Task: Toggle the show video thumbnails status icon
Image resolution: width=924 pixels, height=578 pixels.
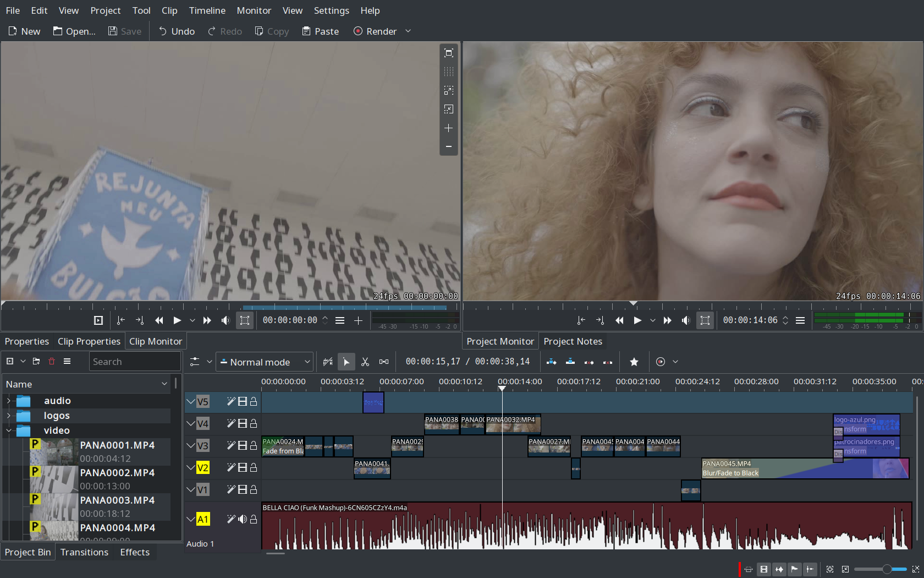Action: 764,569
